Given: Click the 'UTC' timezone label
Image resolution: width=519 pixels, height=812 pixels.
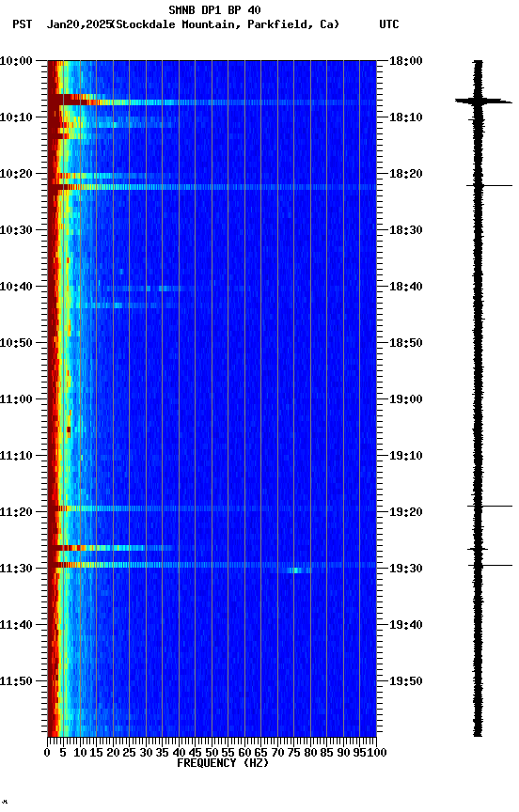Looking at the screenshot, I should (389, 24).
